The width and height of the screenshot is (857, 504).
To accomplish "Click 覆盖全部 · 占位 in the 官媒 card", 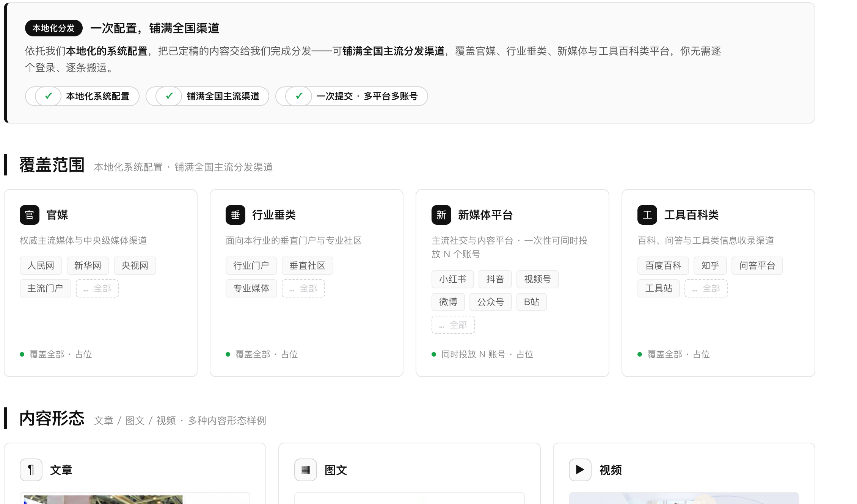I will click(61, 354).
